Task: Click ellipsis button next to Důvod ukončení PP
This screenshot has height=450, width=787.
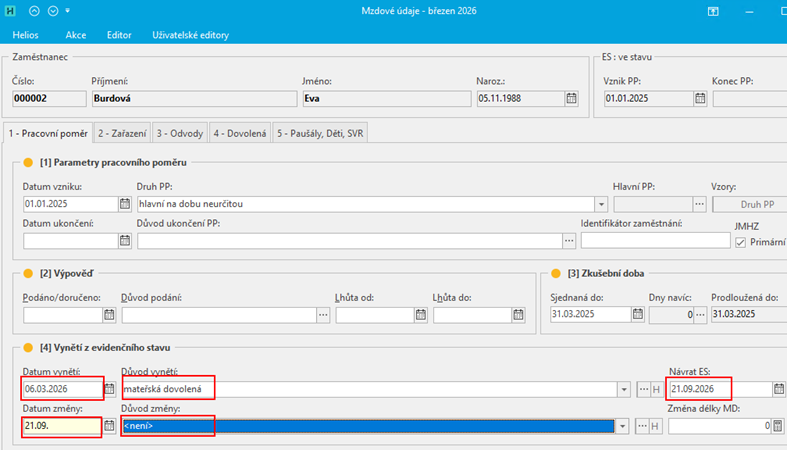Action: [569, 240]
